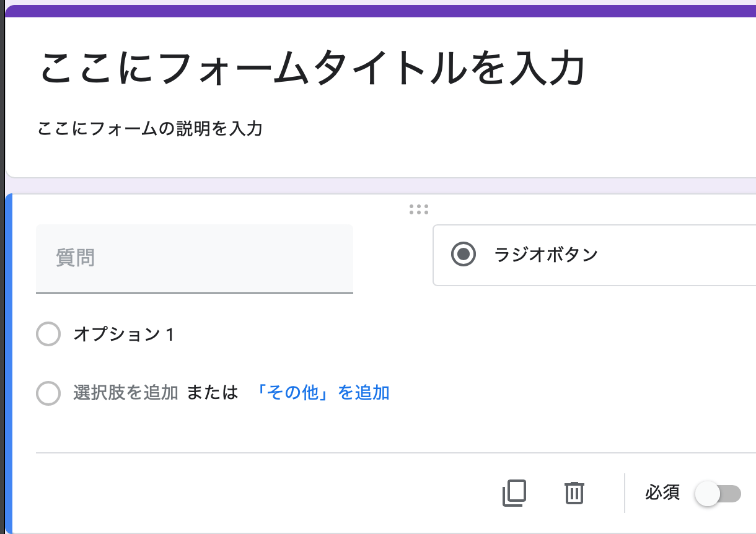
Task: Edit the description ここにフォームの説明を入力
Action: [150, 129]
